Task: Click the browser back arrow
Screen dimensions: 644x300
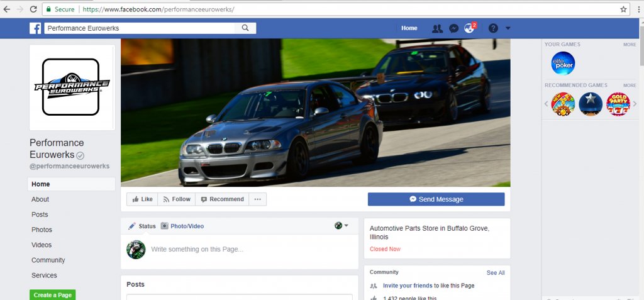Action: 6,9
